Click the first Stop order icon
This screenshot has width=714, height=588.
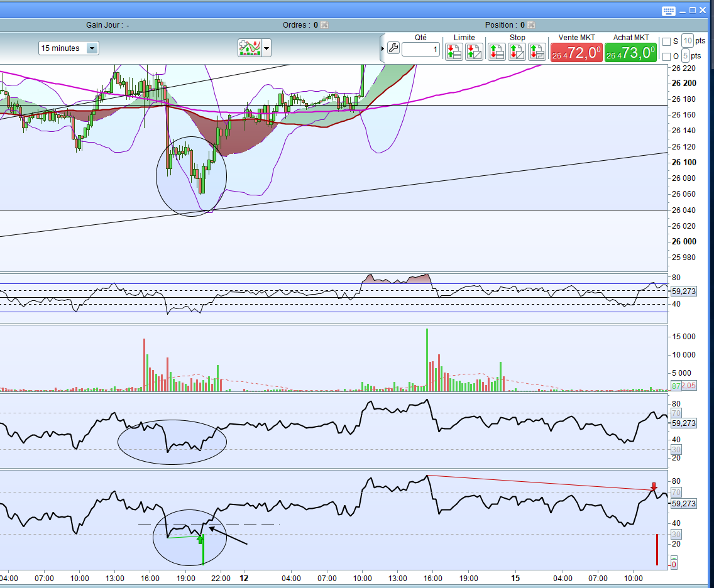[x=497, y=52]
